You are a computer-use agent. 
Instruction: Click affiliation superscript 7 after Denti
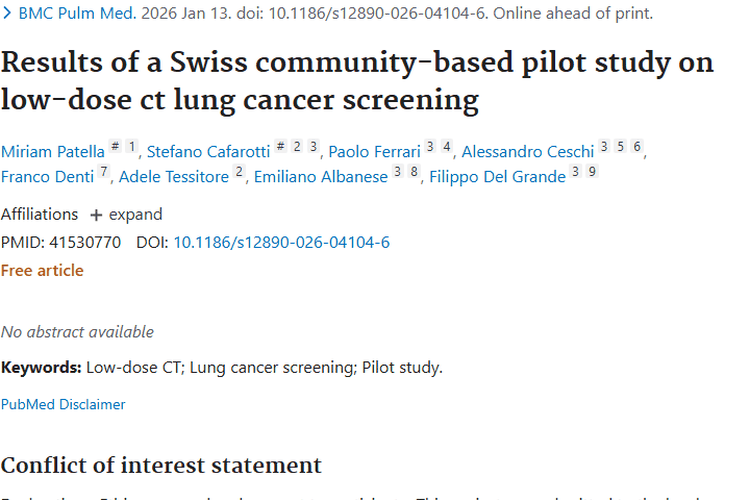click(x=104, y=173)
